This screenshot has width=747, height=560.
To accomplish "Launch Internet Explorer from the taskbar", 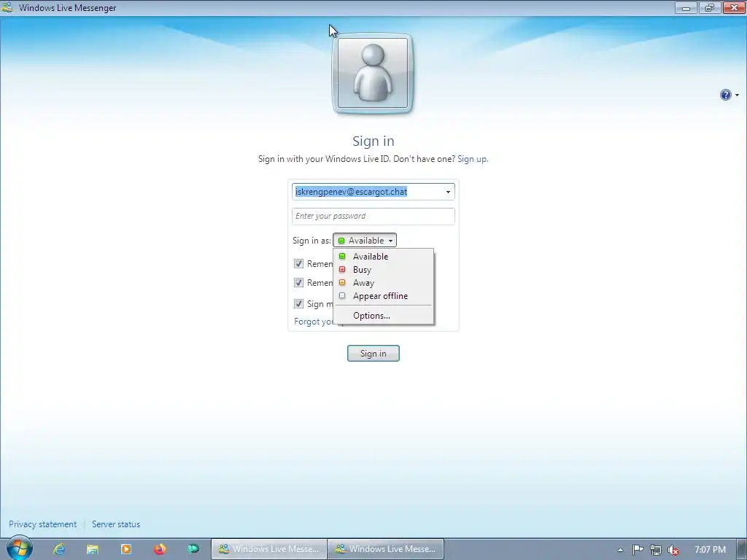I will [59, 549].
